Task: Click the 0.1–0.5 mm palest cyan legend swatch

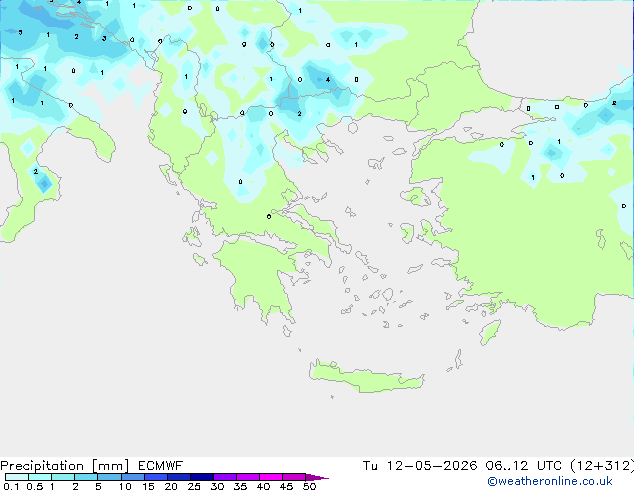Action: 17,477
